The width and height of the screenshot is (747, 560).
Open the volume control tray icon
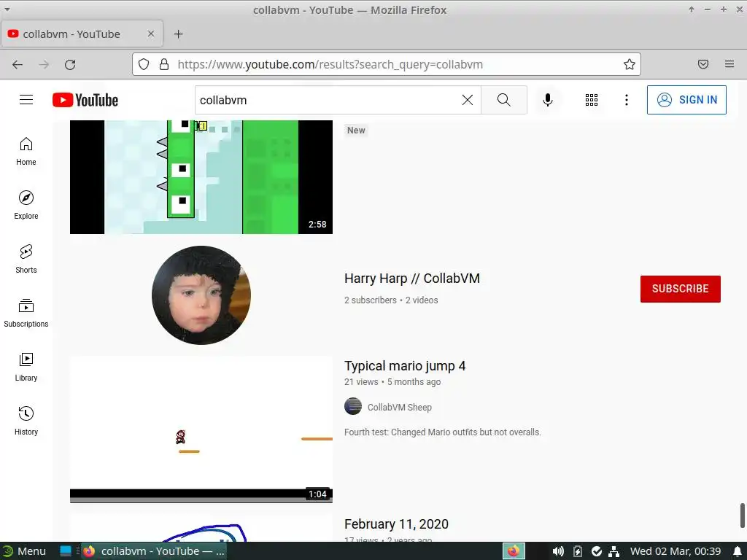point(558,551)
